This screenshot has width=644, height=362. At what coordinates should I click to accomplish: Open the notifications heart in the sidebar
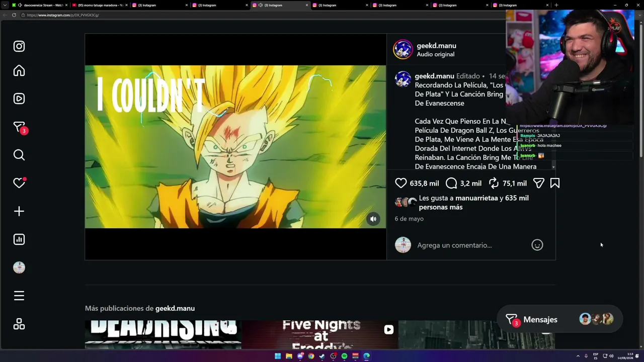19,183
